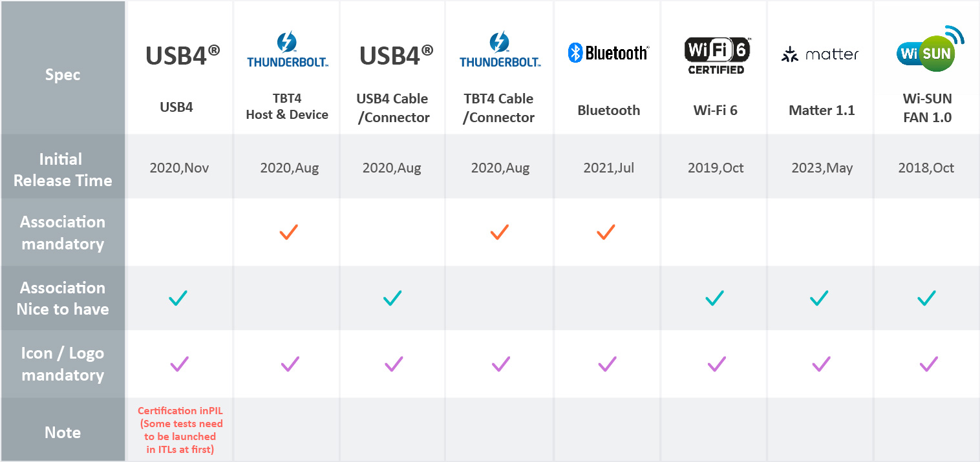Click the USB4 logo above the USB4 label
The width and height of the screenshot is (980, 462).
click(182, 56)
